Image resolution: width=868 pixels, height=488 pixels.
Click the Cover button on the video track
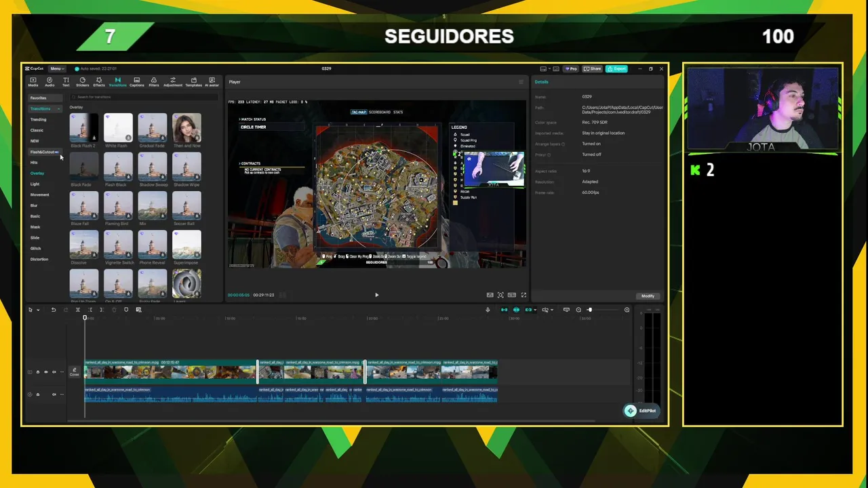tap(75, 372)
